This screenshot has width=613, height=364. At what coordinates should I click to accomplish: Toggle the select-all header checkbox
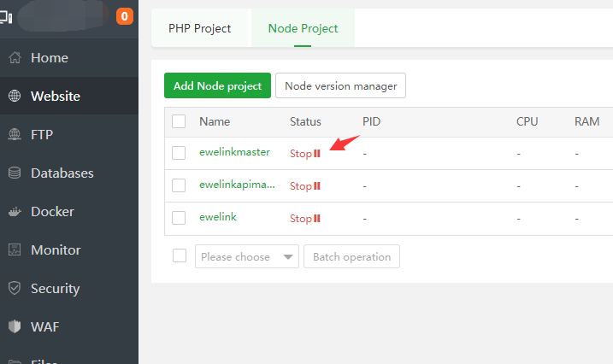click(179, 121)
